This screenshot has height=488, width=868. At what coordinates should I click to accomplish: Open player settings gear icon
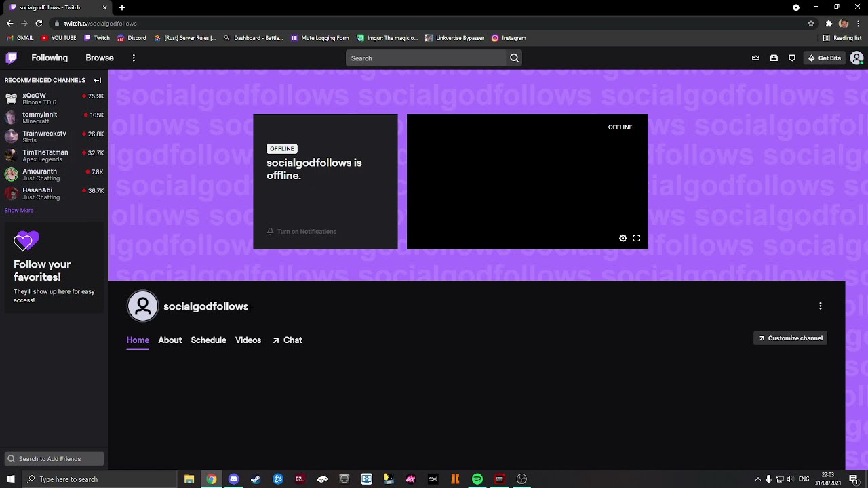tap(623, 238)
